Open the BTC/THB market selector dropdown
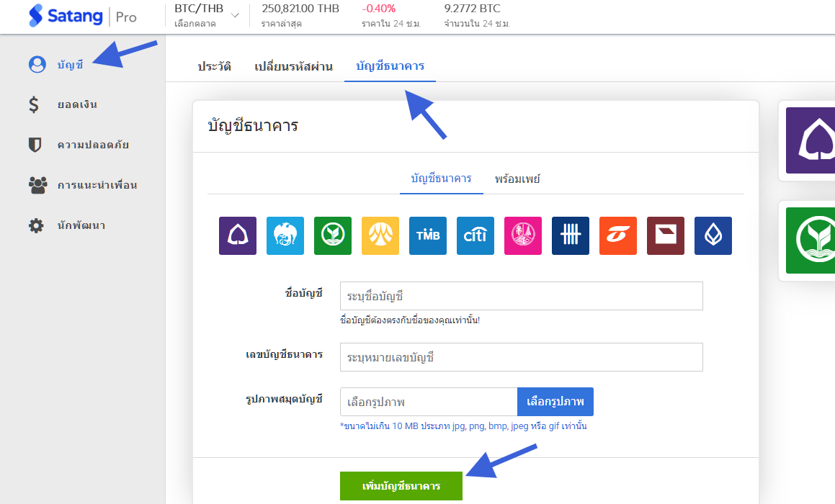Image resolution: width=835 pixels, height=504 pixels. tap(207, 15)
